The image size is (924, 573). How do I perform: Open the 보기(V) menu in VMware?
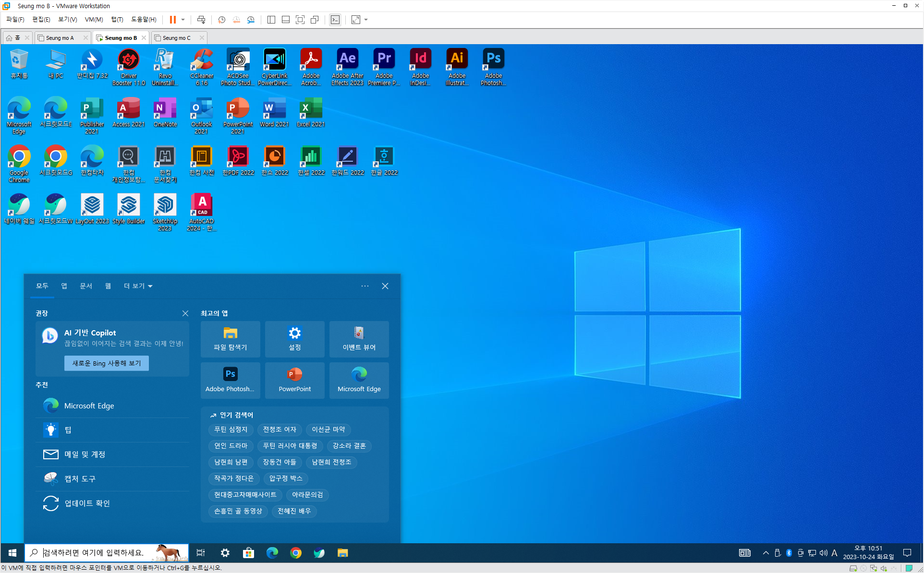click(67, 20)
